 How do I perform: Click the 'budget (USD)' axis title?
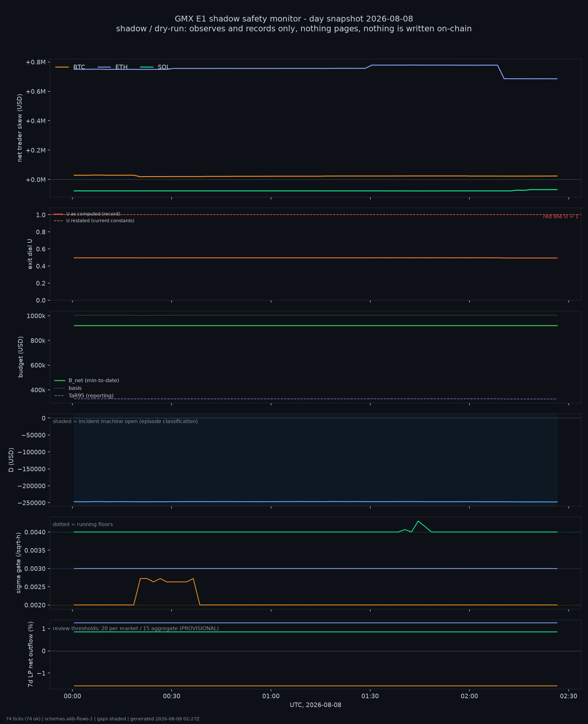(21, 357)
